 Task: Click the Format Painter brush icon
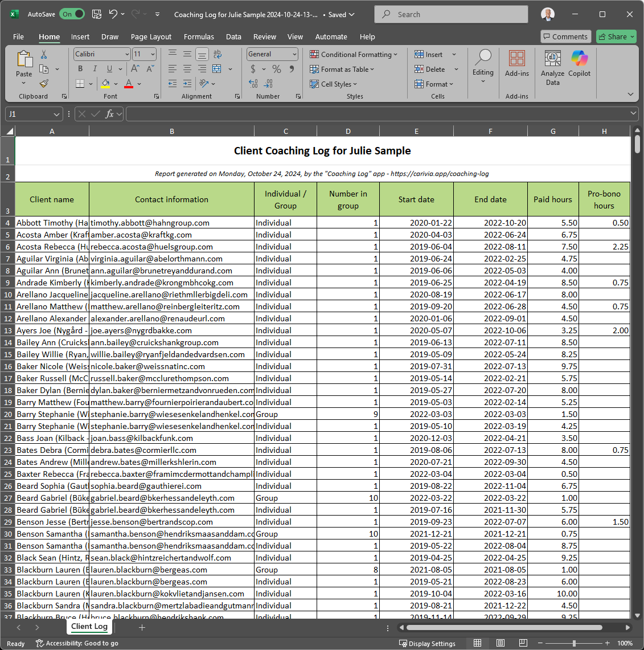[x=44, y=84]
